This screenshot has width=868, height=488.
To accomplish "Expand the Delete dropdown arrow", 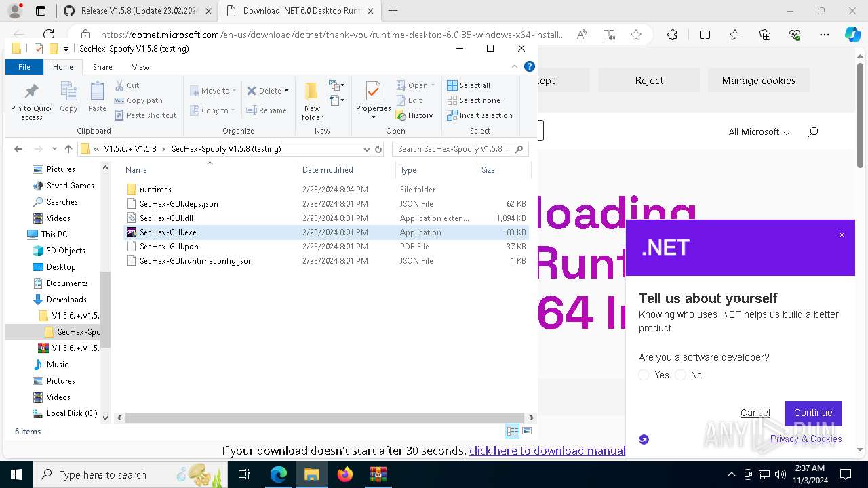I will 286,91.
